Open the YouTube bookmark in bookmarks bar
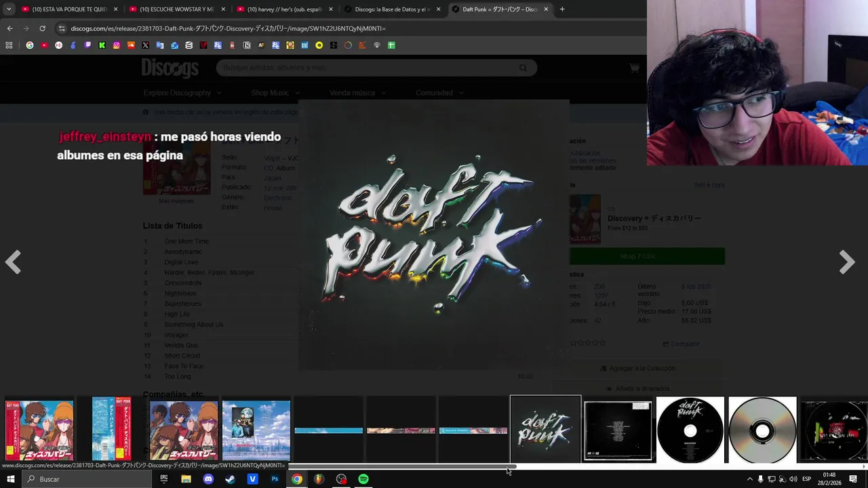Screen dimensions: 868x488 point(44,45)
